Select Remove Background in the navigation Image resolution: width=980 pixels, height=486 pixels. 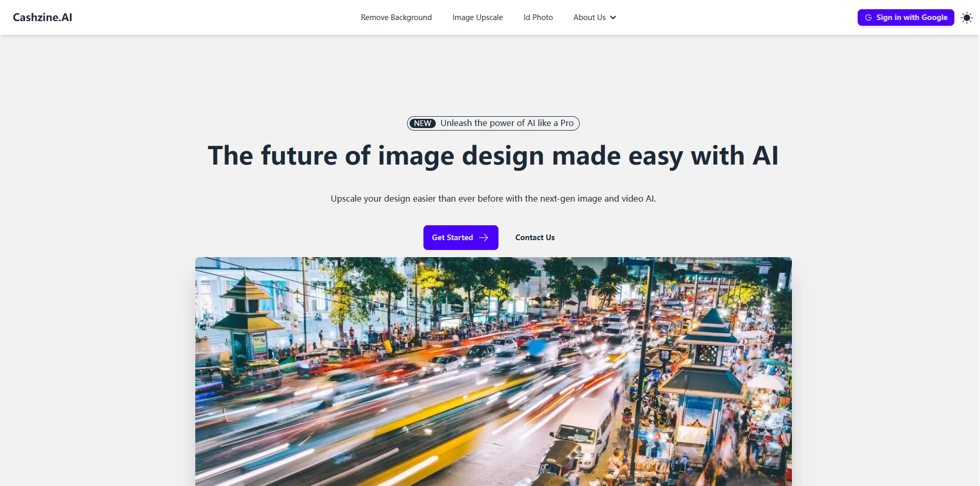tap(396, 17)
